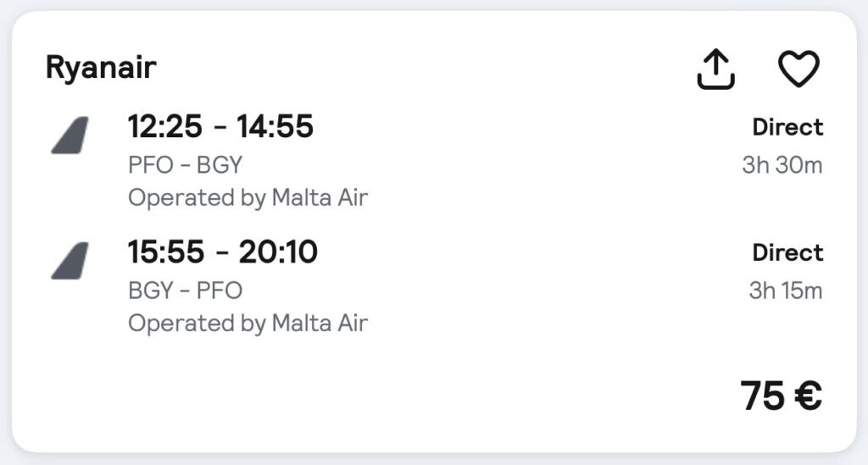Image resolution: width=868 pixels, height=465 pixels.
Task: Click BGY in the PFO - BGY route
Action: (x=220, y=164)
